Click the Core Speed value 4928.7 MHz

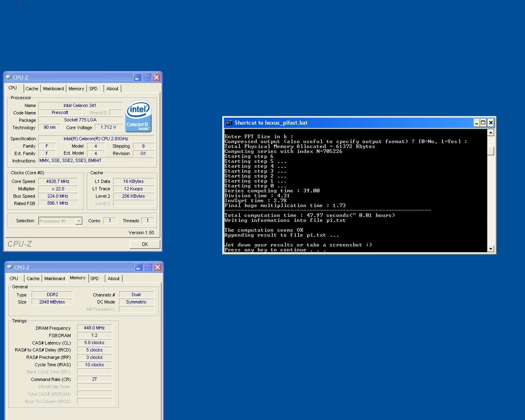tap(58, 181)
